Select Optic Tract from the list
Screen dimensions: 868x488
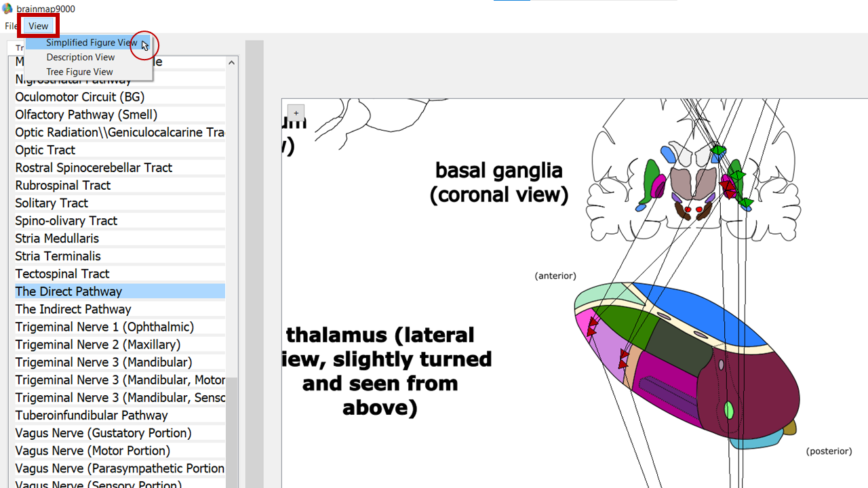(45, 150)
